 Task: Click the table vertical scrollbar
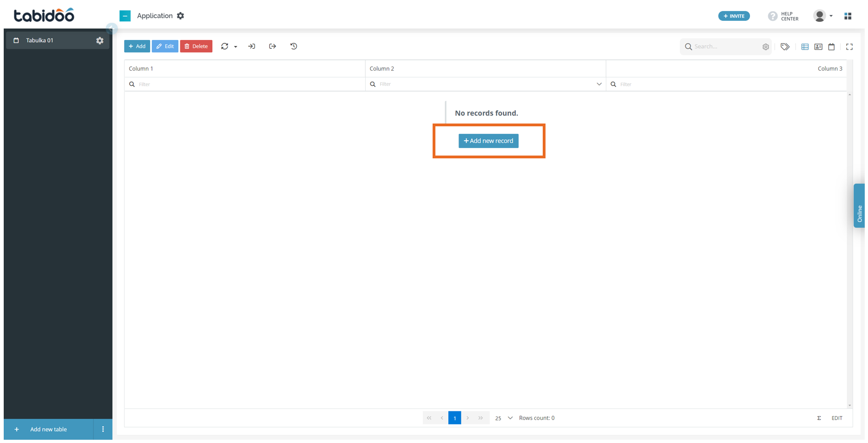[x=849, y=250]
